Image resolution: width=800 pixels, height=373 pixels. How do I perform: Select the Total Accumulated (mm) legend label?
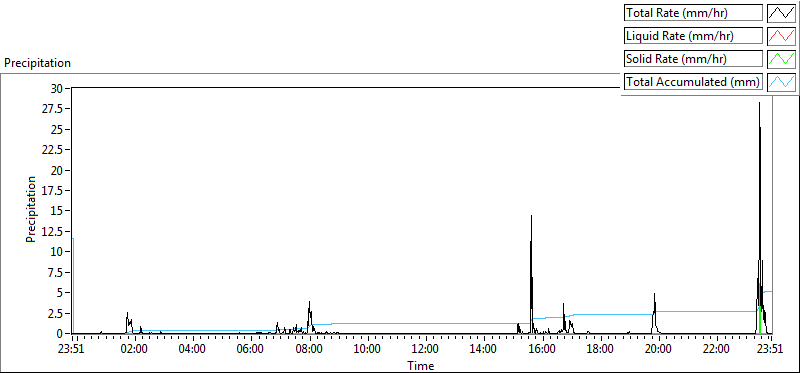(694, 82)
